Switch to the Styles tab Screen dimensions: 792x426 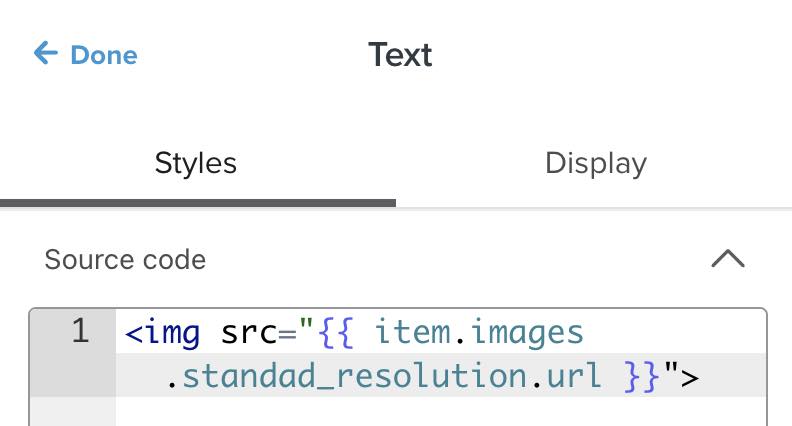point(196,163)
